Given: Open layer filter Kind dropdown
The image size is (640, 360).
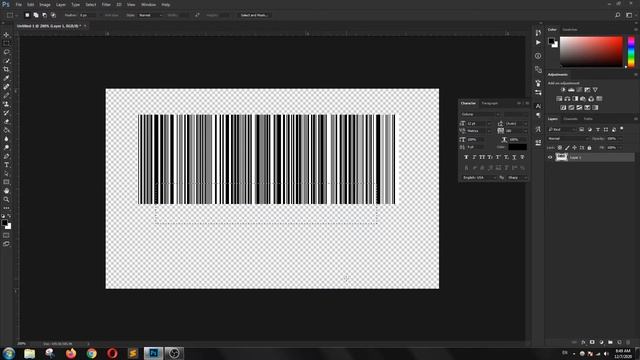Looking at the screenshot, I should [x=562, y=129].
